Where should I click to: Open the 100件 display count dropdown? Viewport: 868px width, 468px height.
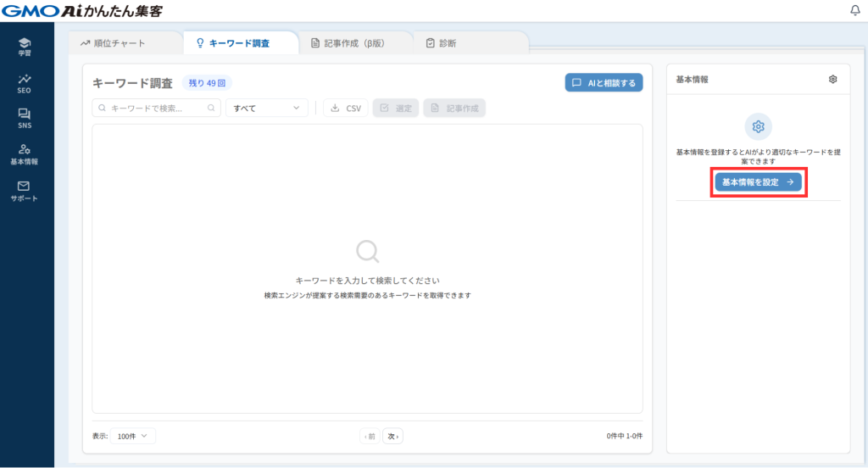tap(132, 436)
